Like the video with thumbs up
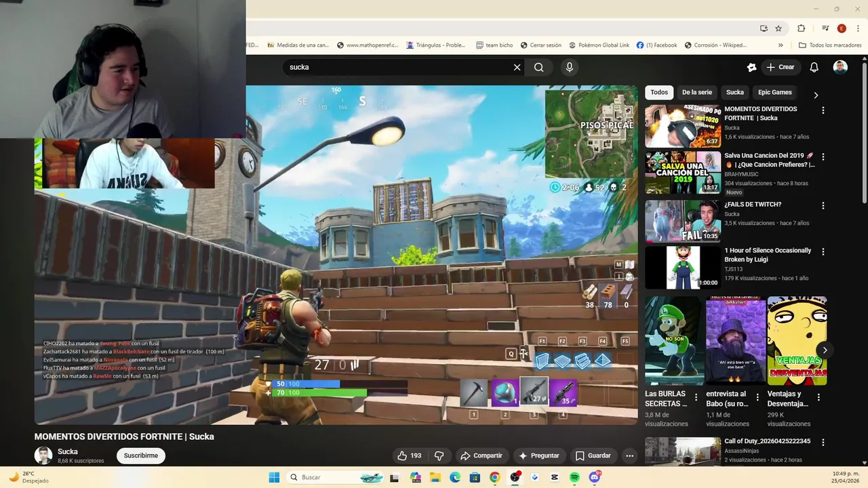Image resolution: width=868 pixels, height=488 pixels. click(x=410, y=455)
